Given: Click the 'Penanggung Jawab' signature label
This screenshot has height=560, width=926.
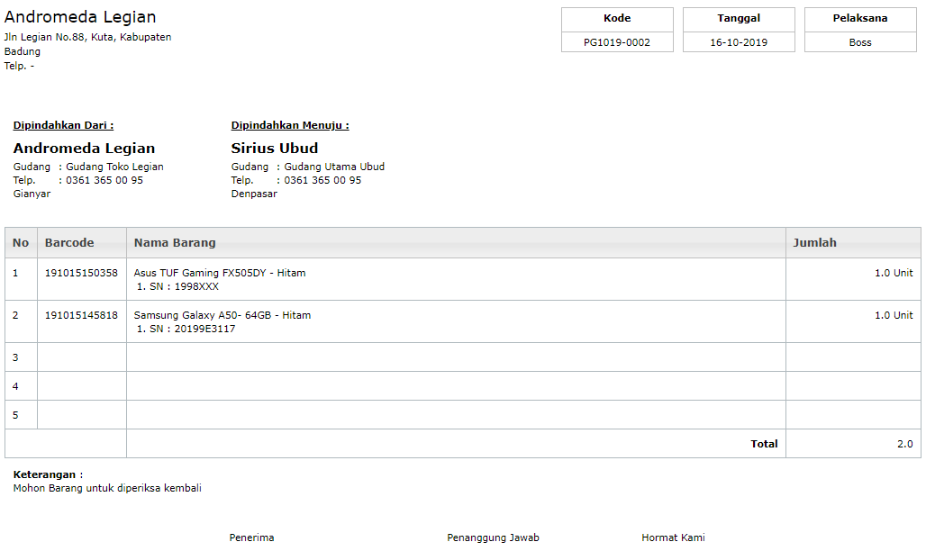Looking at the screenshot, I should (493, 537).
